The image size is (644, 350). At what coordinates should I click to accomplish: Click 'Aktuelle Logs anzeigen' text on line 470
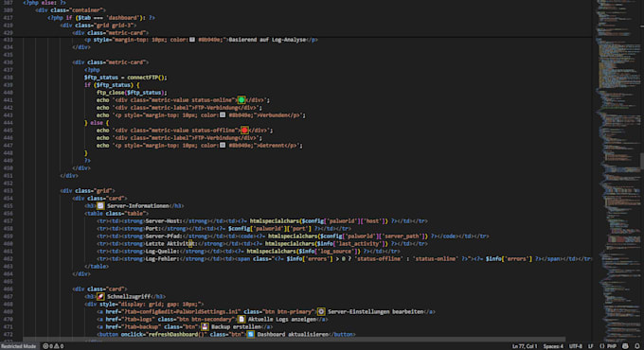(x=282, y=319)
